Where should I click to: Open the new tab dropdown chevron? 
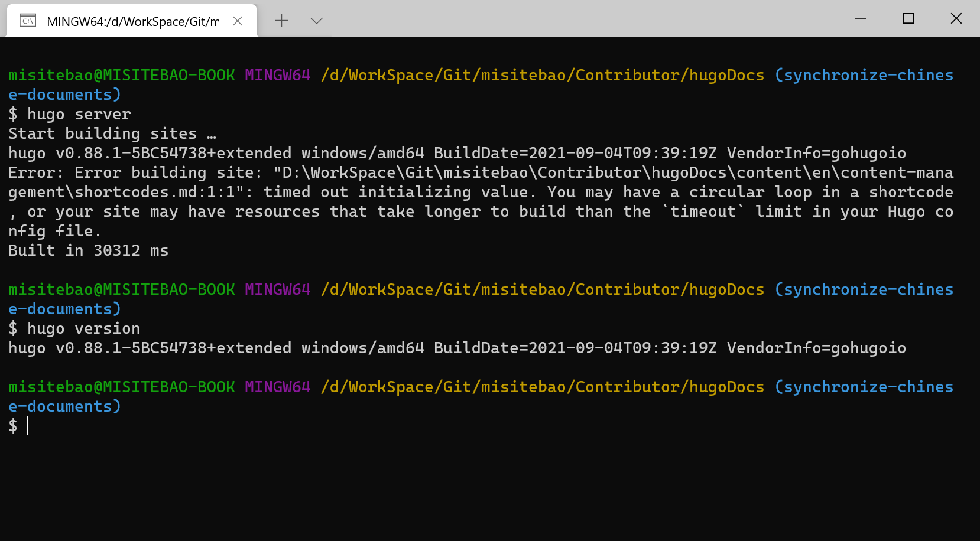coord(316,20)
